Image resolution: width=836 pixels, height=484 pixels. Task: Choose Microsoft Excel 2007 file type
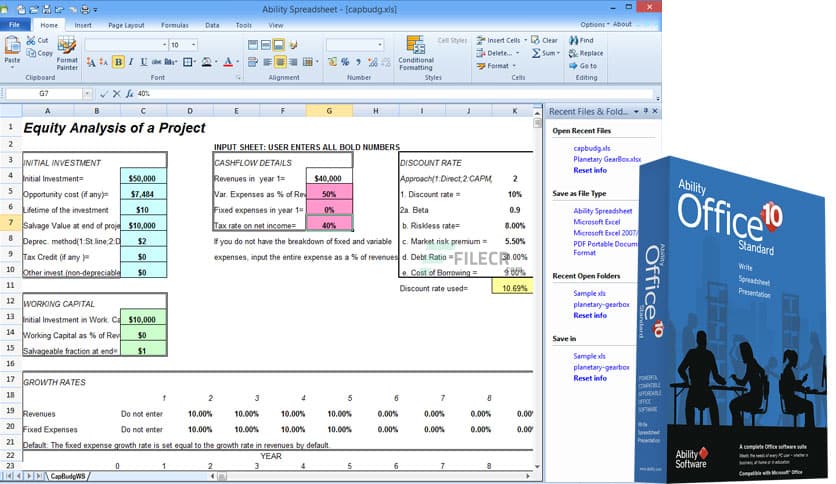(605, 233)
